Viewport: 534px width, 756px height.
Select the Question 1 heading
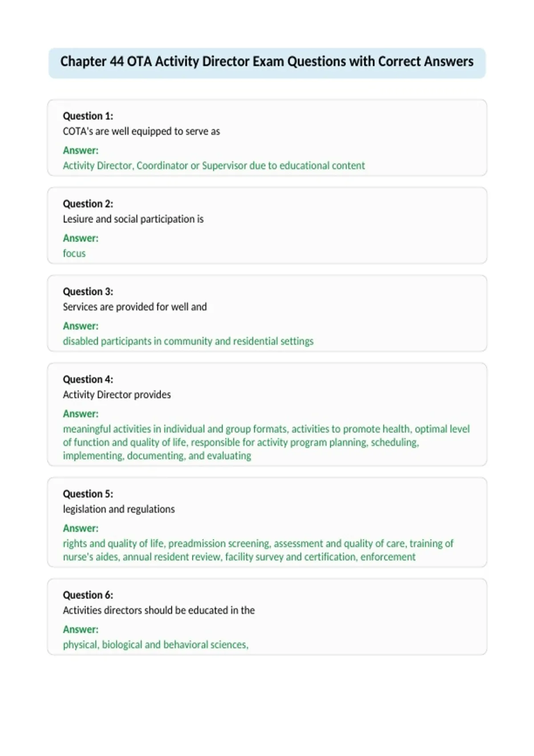[x=88, y=116]
